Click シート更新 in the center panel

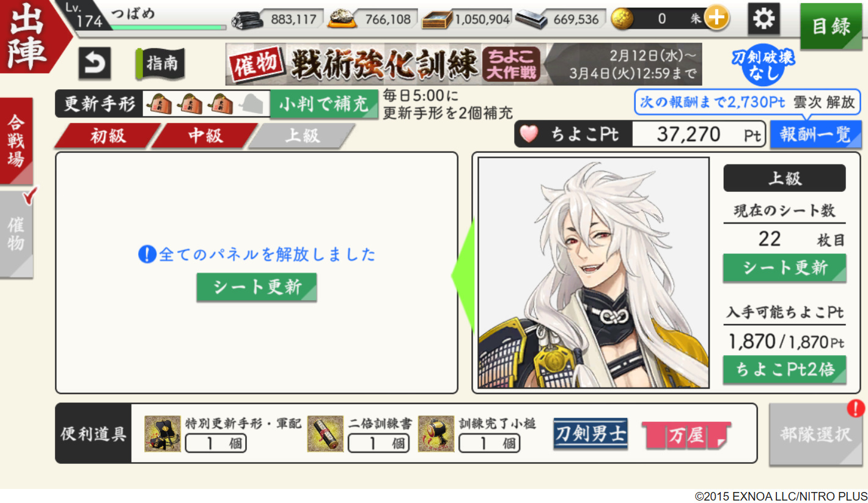tap(257, 287)
